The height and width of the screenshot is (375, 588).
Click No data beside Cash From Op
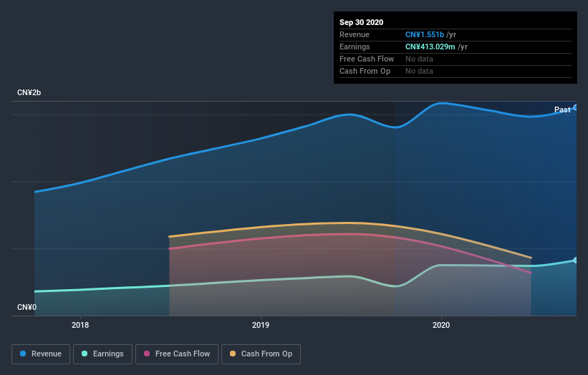coord(419,71)
